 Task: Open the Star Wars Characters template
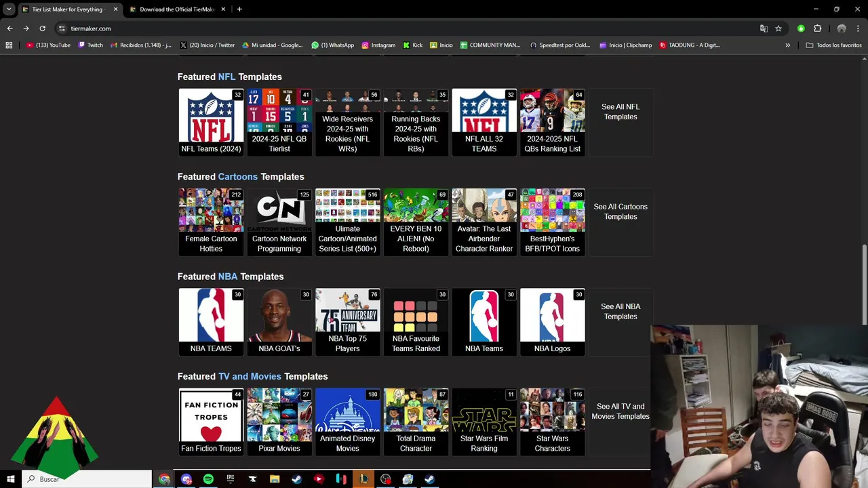click(552, 422)
